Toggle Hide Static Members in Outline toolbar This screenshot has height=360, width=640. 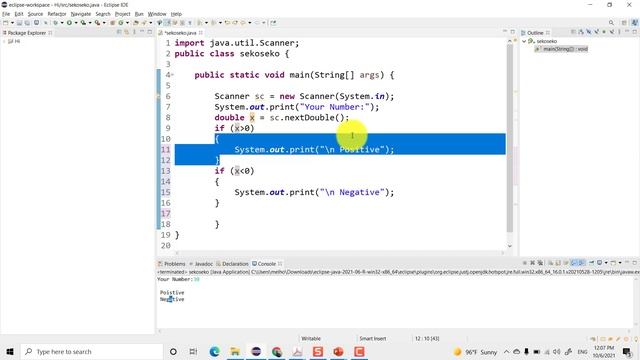(597, 32)
